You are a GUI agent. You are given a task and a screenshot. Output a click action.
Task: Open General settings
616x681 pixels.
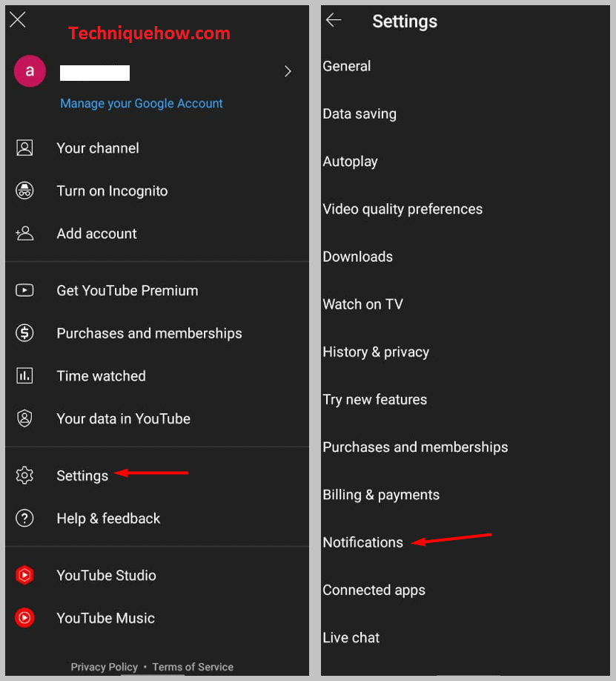346,66
